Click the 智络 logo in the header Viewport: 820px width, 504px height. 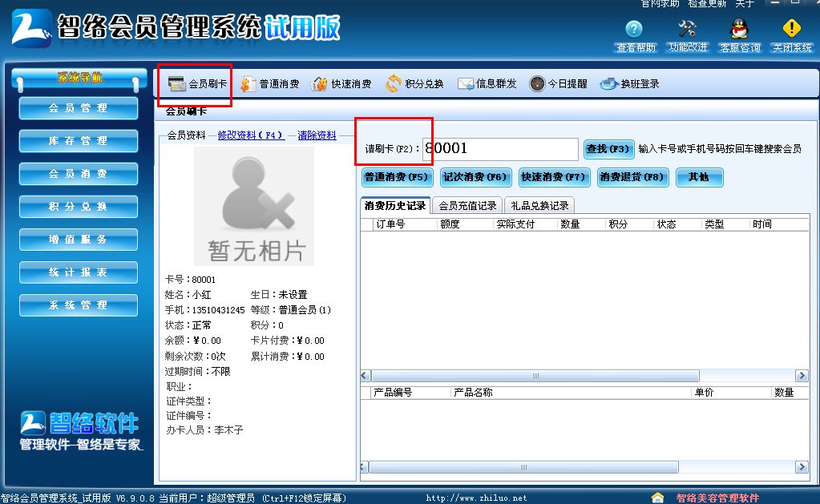(x=31, y=29)
